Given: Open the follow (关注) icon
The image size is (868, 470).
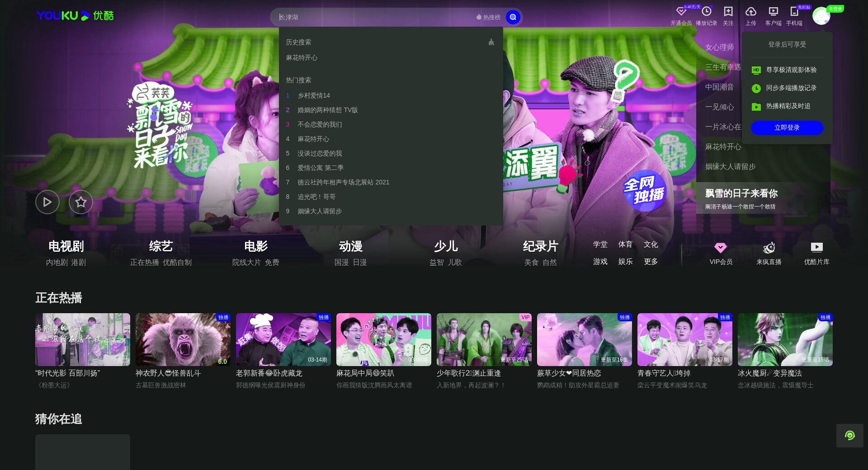Looking at the screenshot, I should point(728,12).
